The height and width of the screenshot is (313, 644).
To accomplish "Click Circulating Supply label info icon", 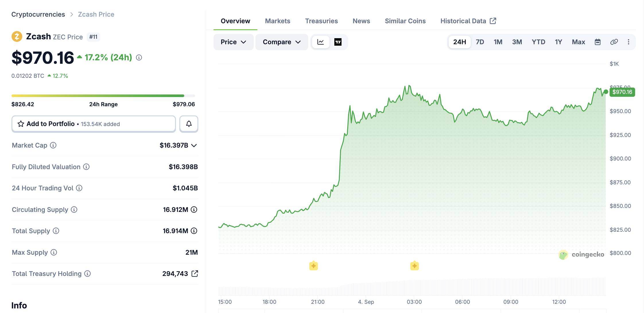I will (74, 210).
